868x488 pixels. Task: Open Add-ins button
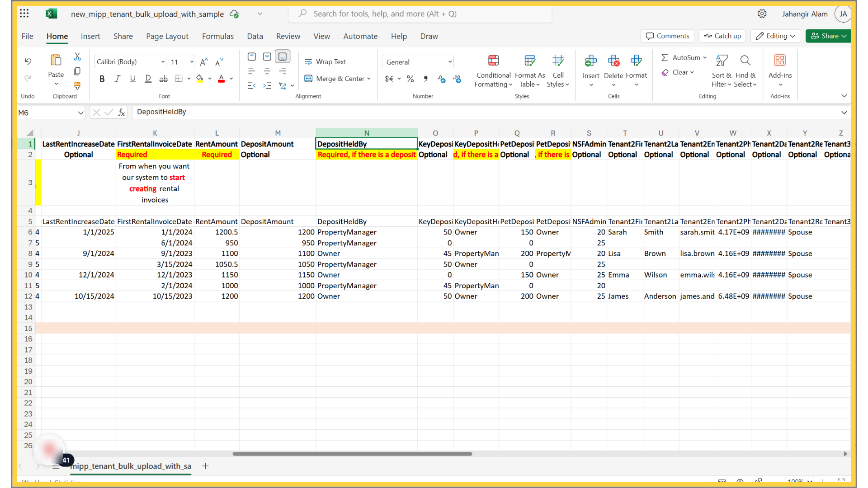pos(780,70)
